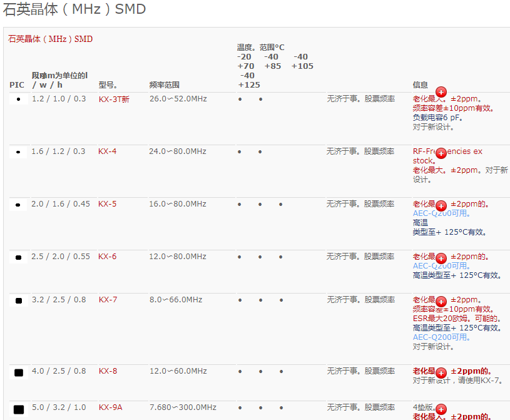510x420 pixels.
Task: Expand the red plus icon in KX-3T新 row
Action: point(441,92)
